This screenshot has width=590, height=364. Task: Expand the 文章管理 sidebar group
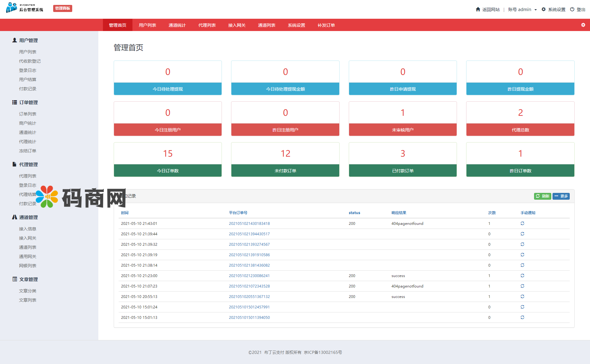coord(28,279)
